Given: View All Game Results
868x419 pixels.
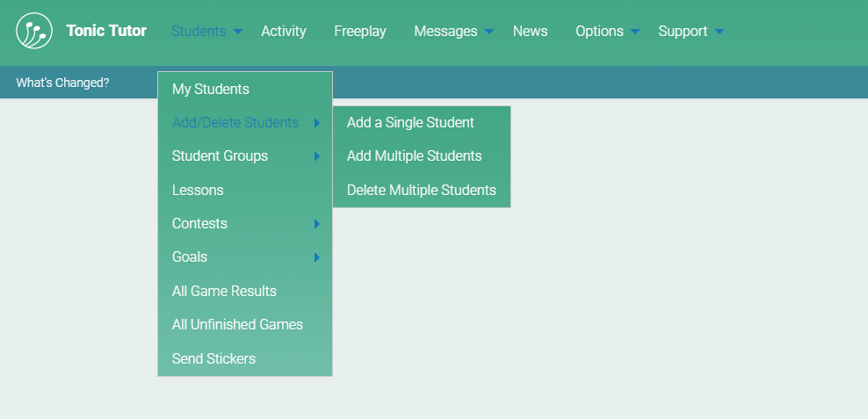Looking at the screenshot, I should 224,292.
